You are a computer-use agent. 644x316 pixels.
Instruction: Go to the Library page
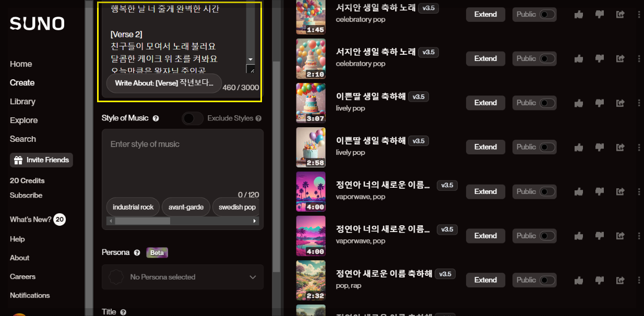[22, 101]
